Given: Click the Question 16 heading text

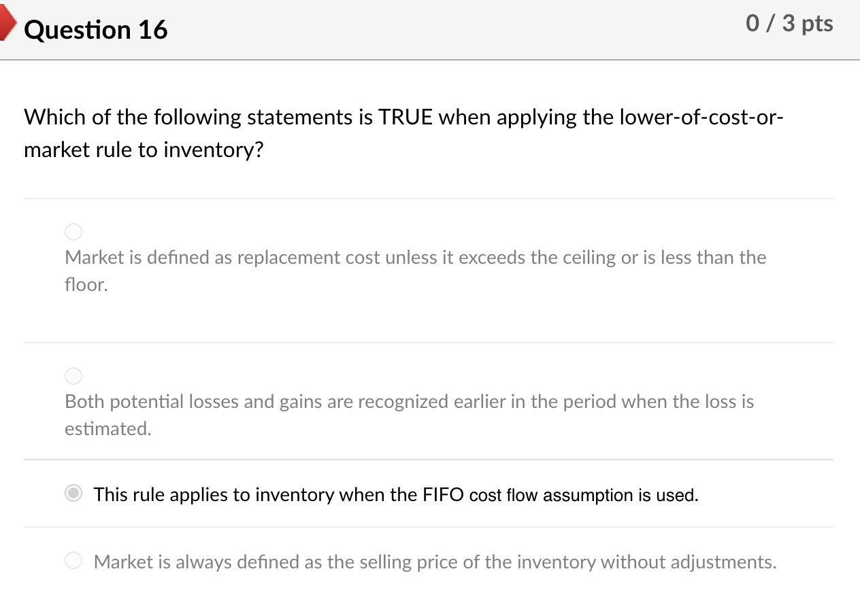Looking at the screenshot, I should tap(95, 30).
